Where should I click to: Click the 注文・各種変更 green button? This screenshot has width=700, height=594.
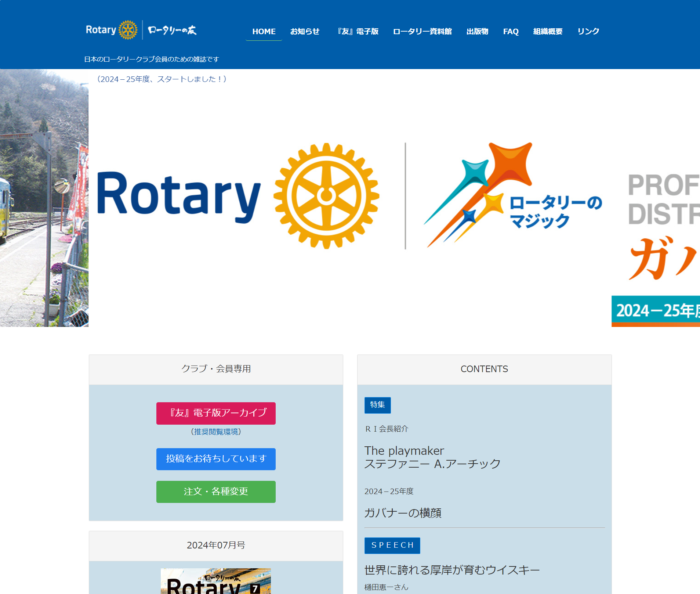click(x=216, y=492)
